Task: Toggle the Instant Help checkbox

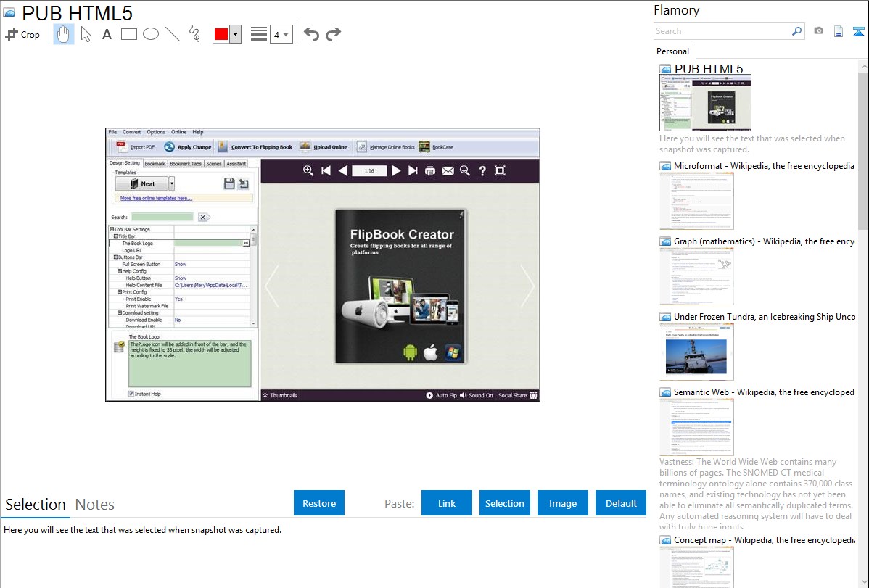Action: pyautogui.click(x=131, y=394)
